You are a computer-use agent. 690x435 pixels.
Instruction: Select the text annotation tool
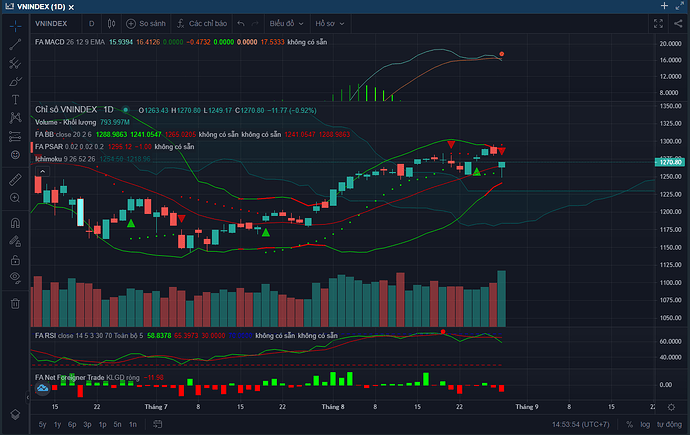(15, 99)
